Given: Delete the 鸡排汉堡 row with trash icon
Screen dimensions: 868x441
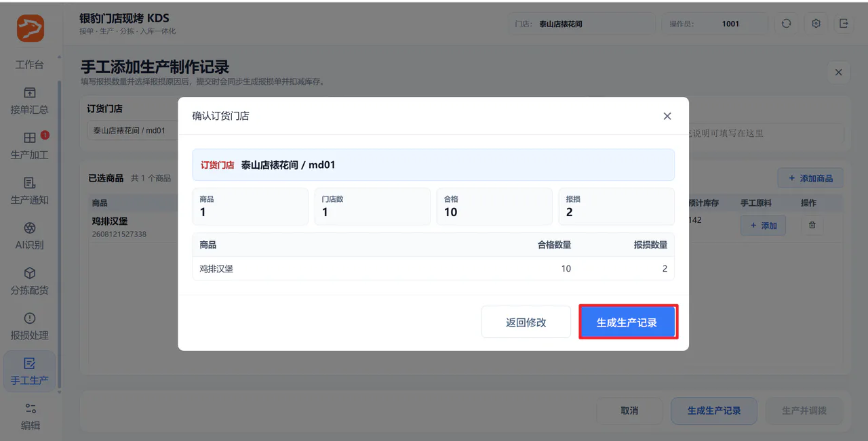Looking at the screenshot, I should pos(812,226).
